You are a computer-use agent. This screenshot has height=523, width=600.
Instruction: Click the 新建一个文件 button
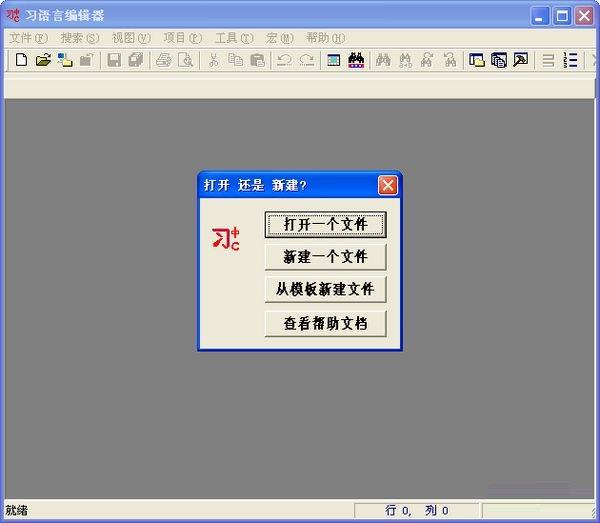pyautogui.click(x=326, y=257)
